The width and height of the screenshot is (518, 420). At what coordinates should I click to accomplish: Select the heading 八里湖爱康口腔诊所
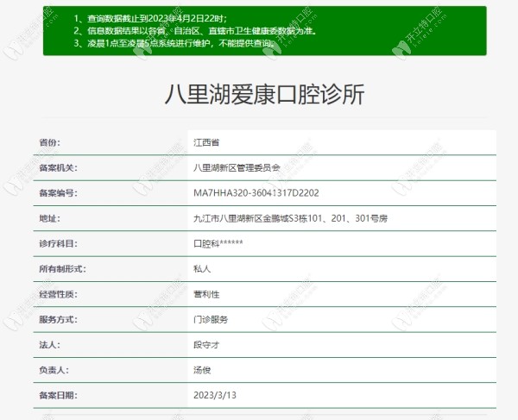(x=264, y=94)
